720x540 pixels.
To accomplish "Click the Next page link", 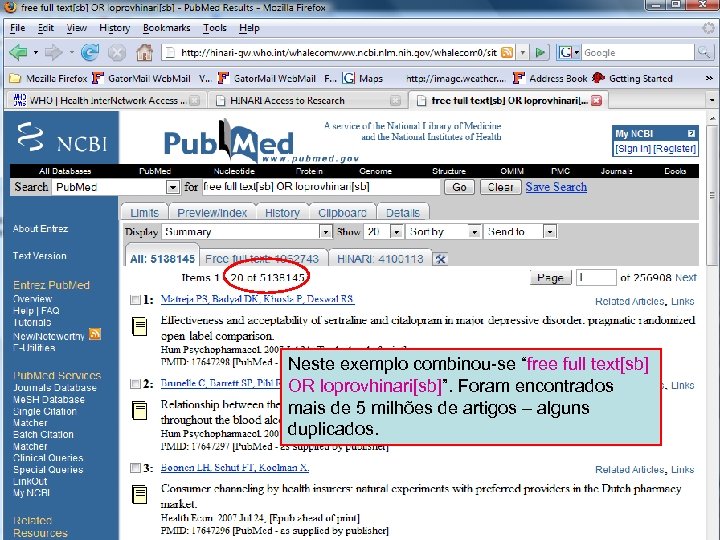I will tap(686, 277).
